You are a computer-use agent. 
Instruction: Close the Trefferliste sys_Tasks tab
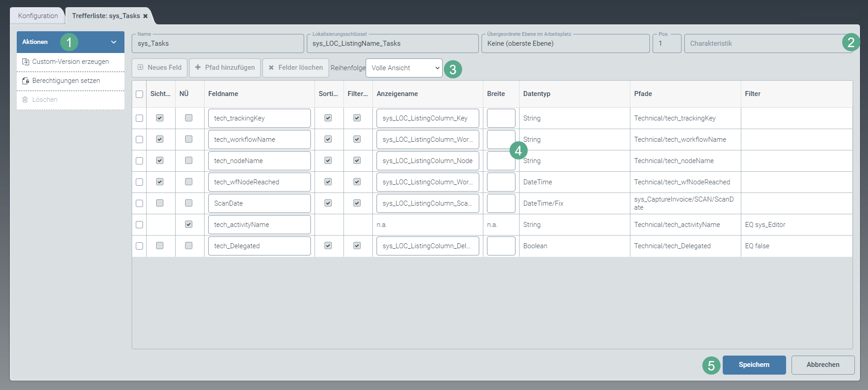pyautogui.click(x=145, y=16)
